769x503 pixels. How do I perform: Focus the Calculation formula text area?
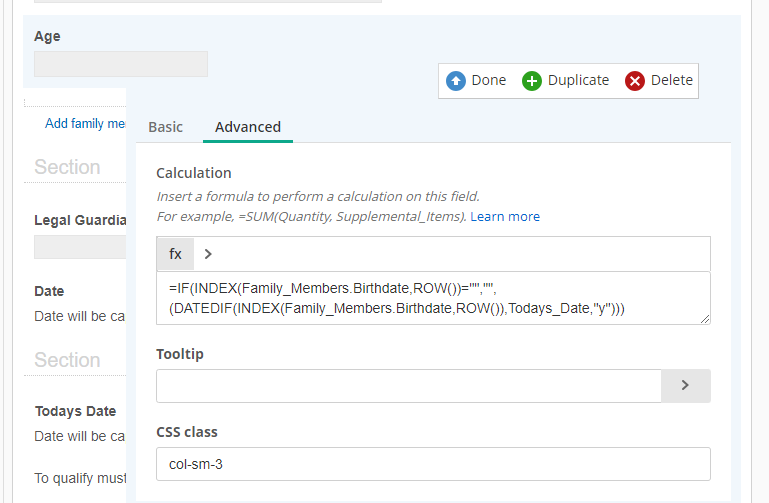(x=433, y=298)
